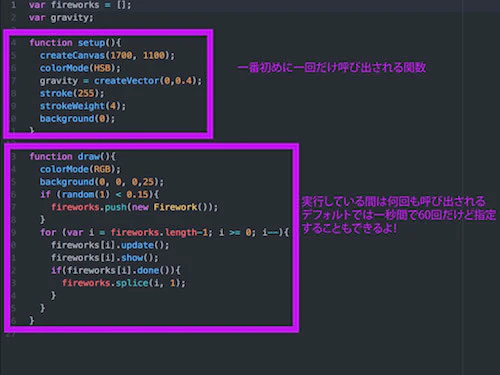Click the for loop header line
500x375 pixels.
click(x=165, y=232)
